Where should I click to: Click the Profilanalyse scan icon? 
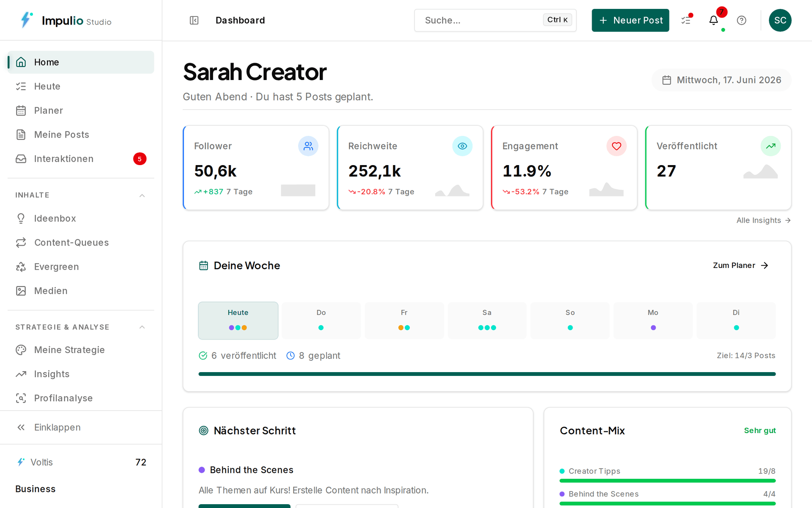tap(21, 398)
